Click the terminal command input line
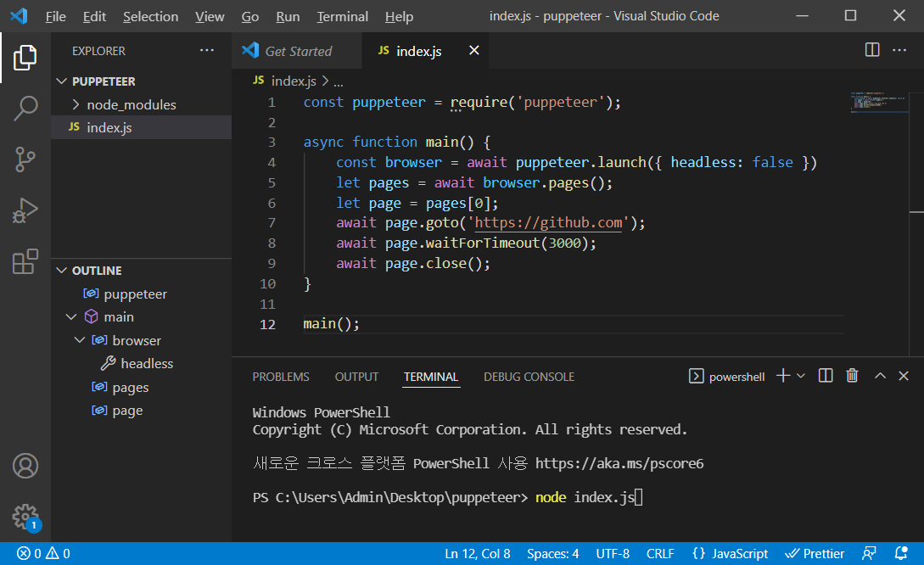 tap(448, 497)
